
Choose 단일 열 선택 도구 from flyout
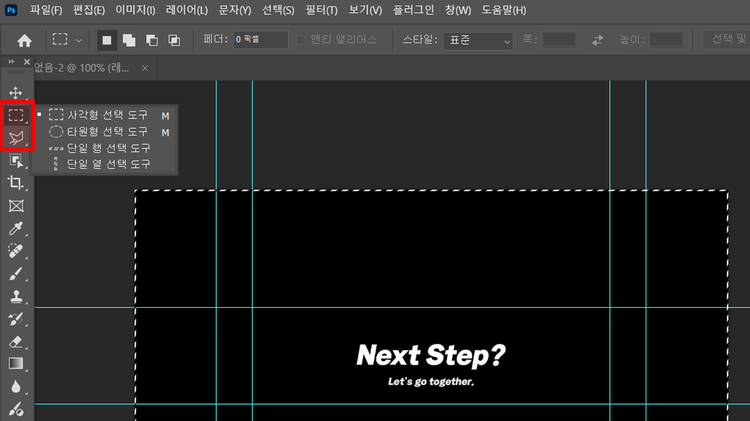point(105,164)
